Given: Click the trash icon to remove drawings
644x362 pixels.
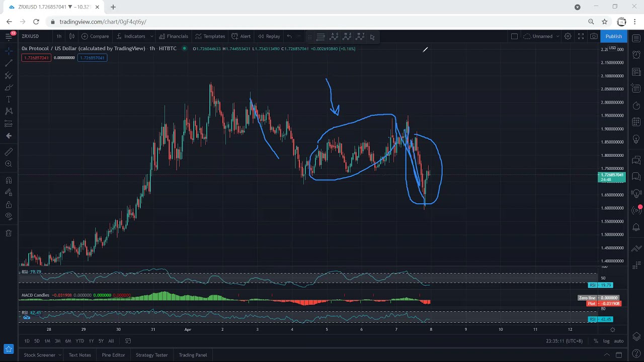Looking at the screenshot, I should pyautogui.click(x=9, y=233).
